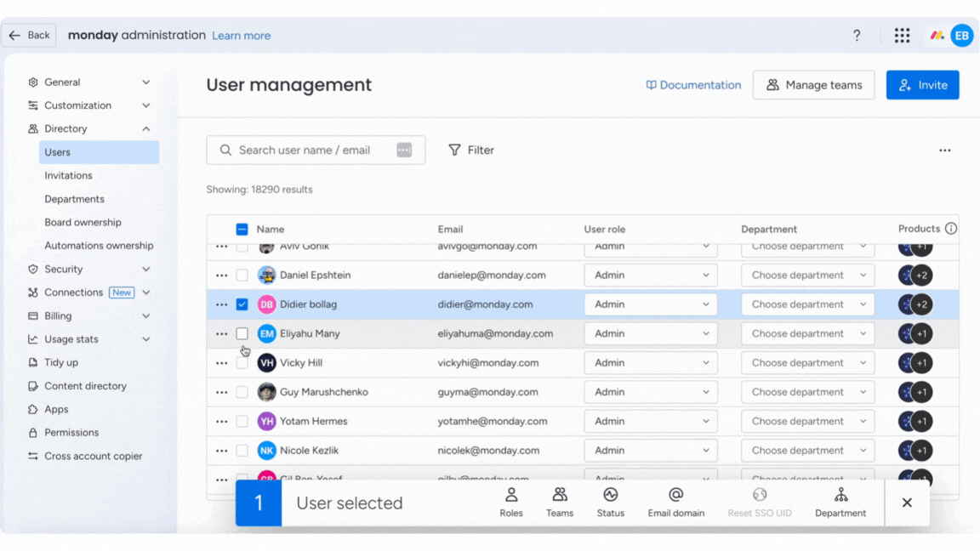Open Didier bollag's user role dropdown
The width and height of the screenshot is (980, 551).
point(651,304)
